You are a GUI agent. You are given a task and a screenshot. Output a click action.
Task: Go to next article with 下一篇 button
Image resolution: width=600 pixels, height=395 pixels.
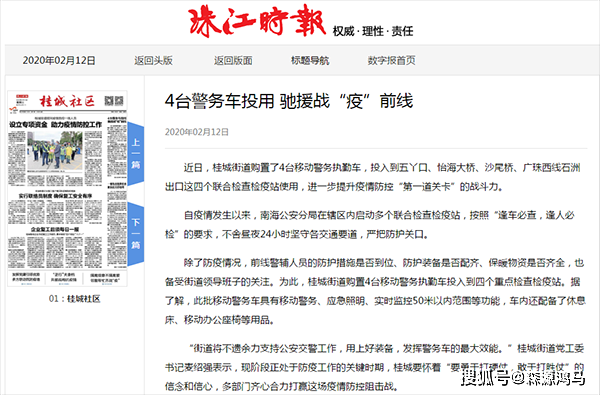(x=136, y=234)
